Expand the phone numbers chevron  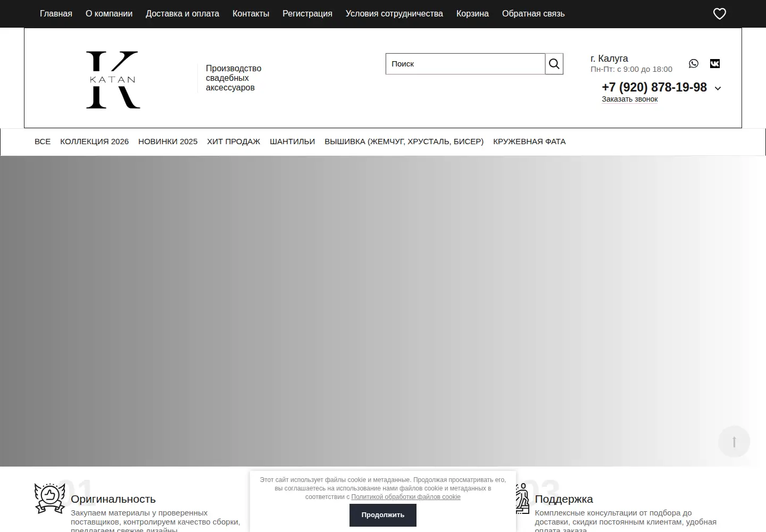[718, 88]
